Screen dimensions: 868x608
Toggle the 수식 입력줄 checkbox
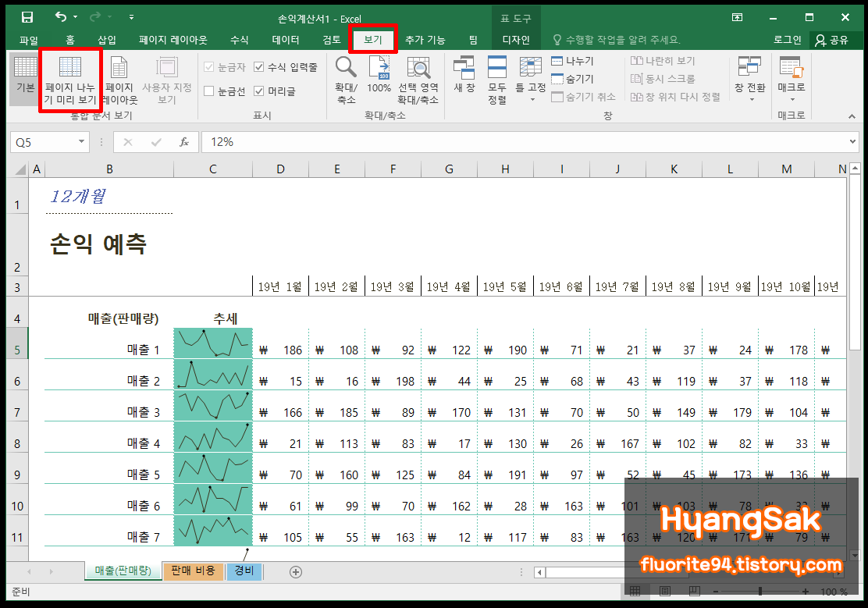point(286,67)
